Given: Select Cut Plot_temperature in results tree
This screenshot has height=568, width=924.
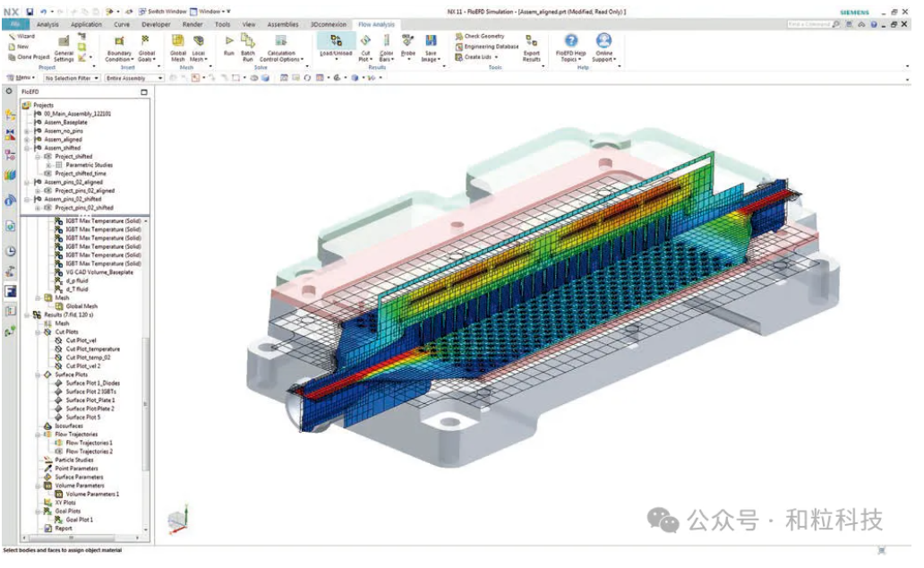Looking at the screenshot, I should (x=92, y=349).
